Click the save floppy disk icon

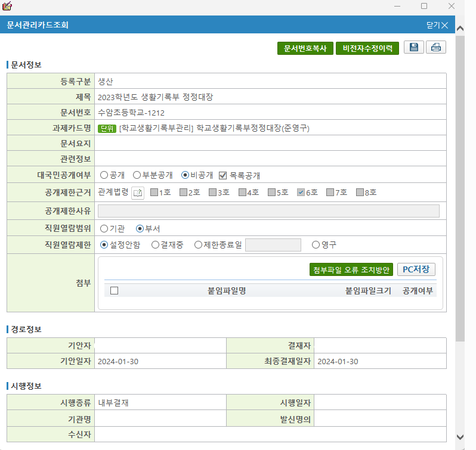tap(414, 48)
